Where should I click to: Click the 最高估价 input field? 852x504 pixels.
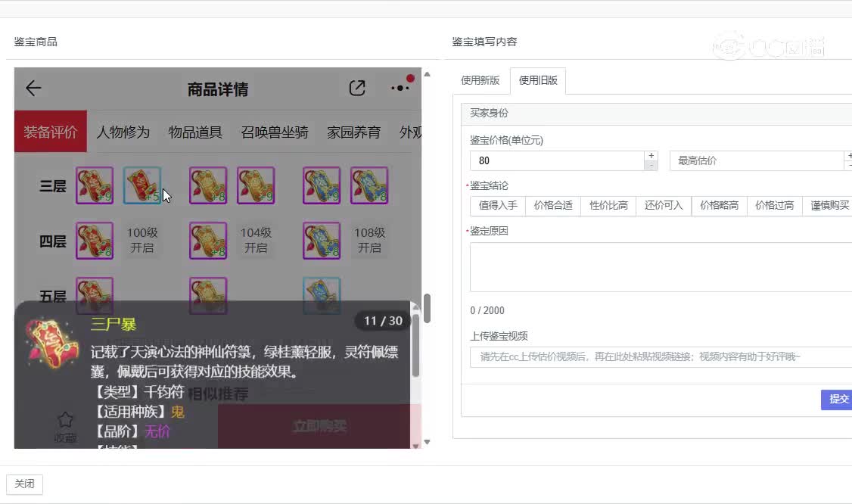[x=757, y=161]
